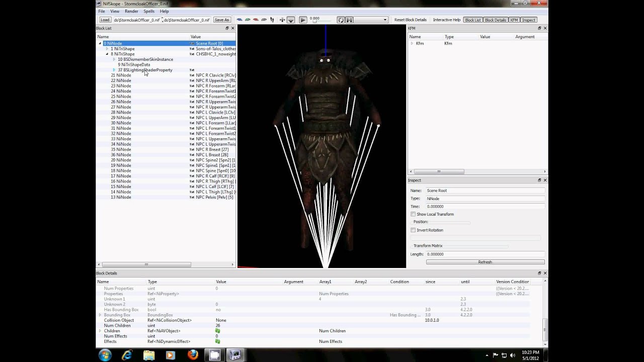Open Windows Explorer folder from taskbar
Viewport: 644px width, 362px height.
[149, 355]
